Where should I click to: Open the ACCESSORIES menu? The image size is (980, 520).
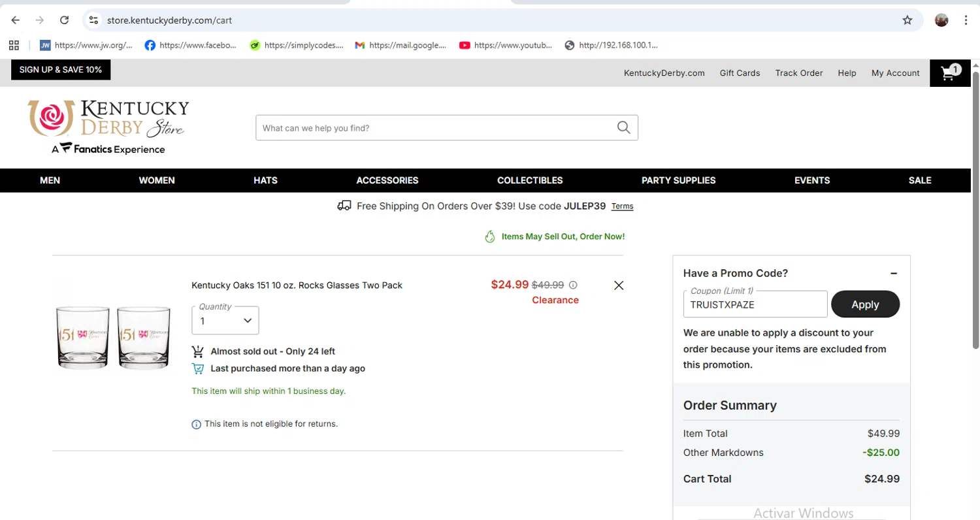tap(387, 180)
